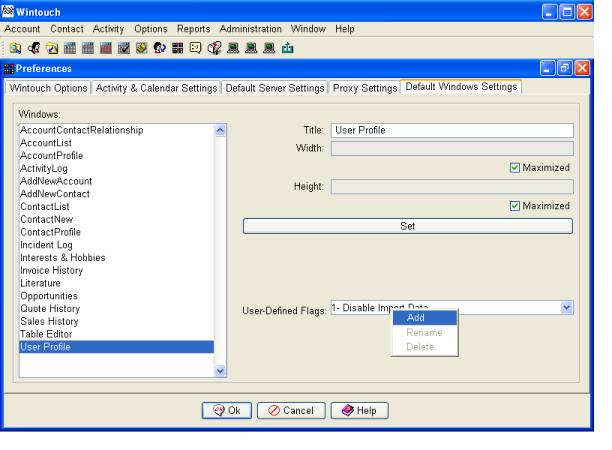Select Table Editor in Windows list
The image size is (612, 450).
[x=117, y=334]
